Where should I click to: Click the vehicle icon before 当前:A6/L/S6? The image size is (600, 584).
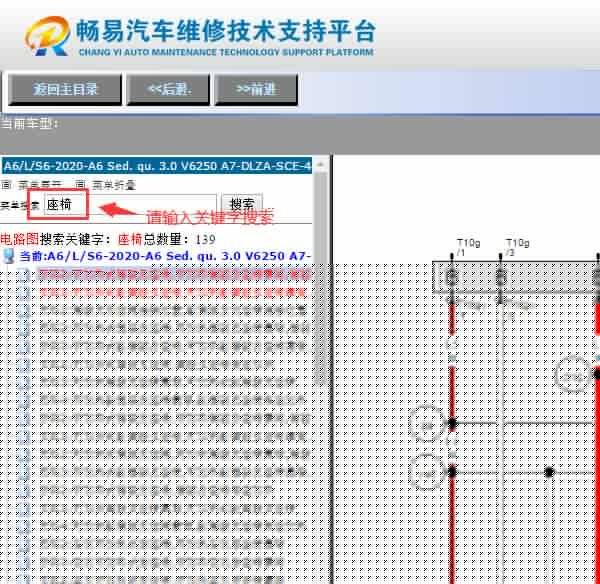pos(8,256)
